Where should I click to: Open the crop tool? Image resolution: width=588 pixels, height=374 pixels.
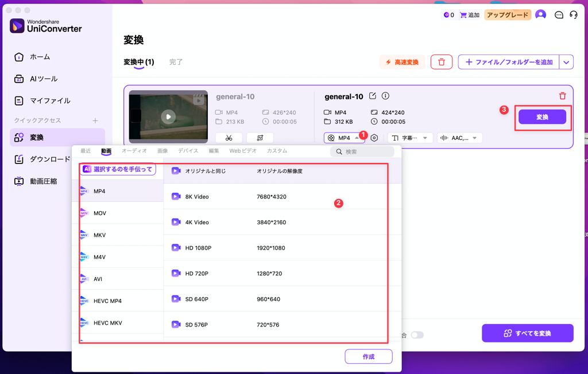pyautogui.click(x=260, y=138)
